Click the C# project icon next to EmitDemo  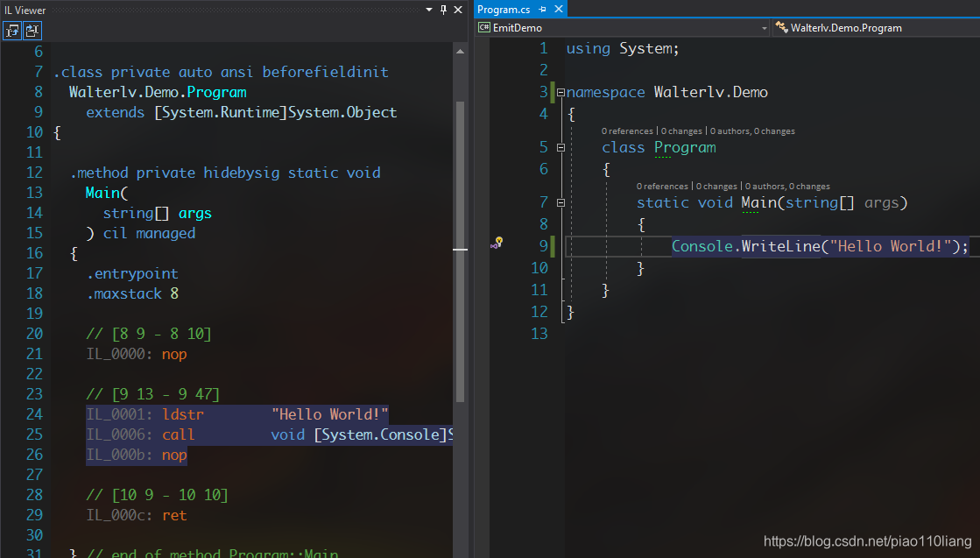click(x=483, y=27)
